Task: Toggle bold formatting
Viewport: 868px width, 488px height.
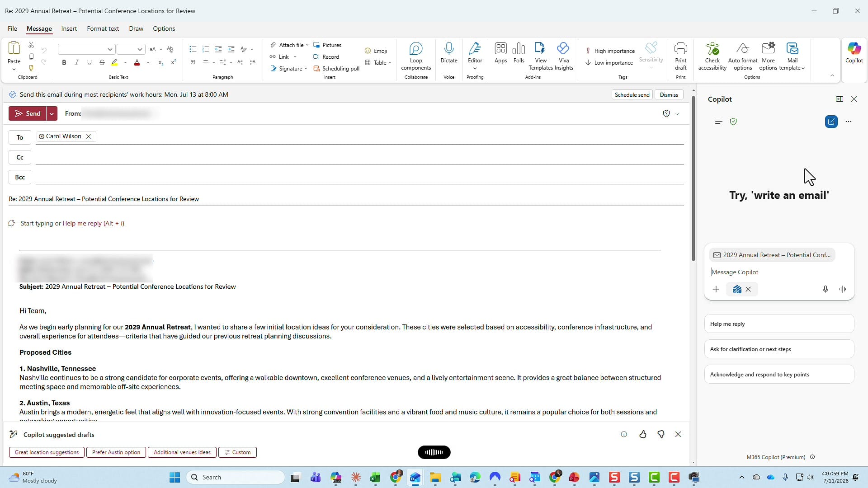Action: [x=64, y=63]
